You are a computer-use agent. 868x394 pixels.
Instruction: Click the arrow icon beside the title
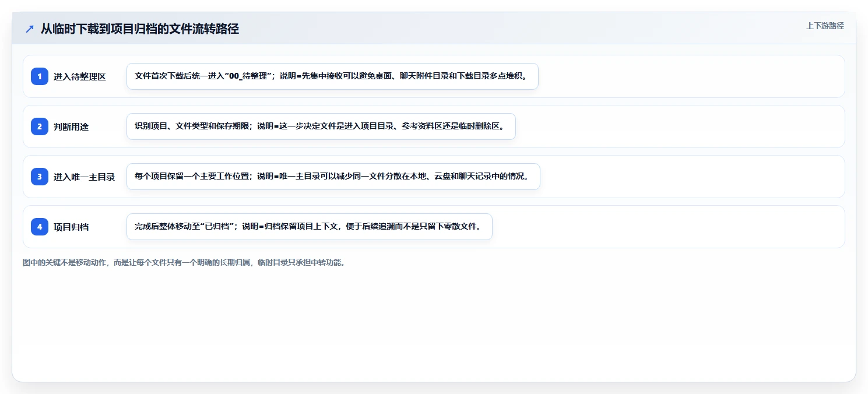coord(30,29)
